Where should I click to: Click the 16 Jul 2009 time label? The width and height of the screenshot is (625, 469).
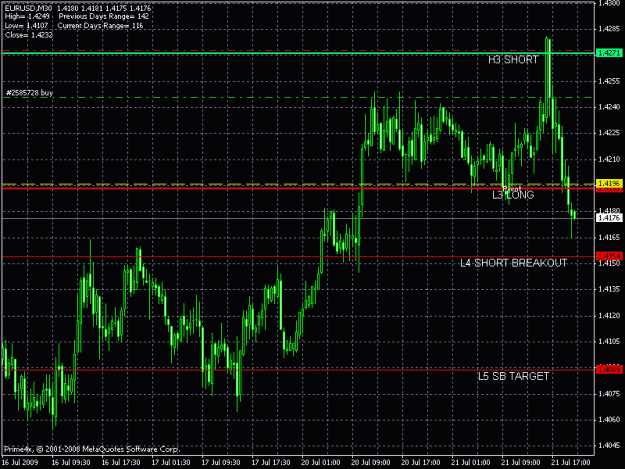20,463
